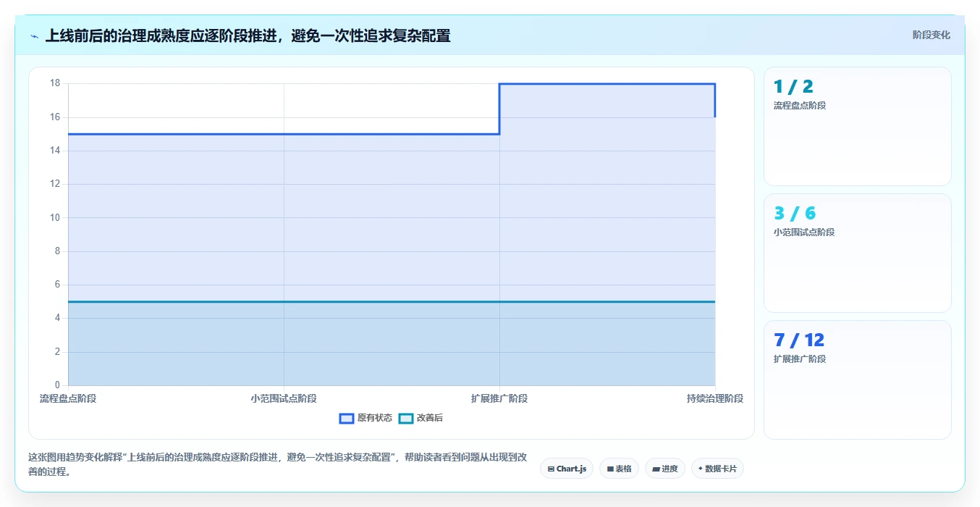Click the lightning icon beside the title
This screenshot has height=507, width=980.
(34, 35)
